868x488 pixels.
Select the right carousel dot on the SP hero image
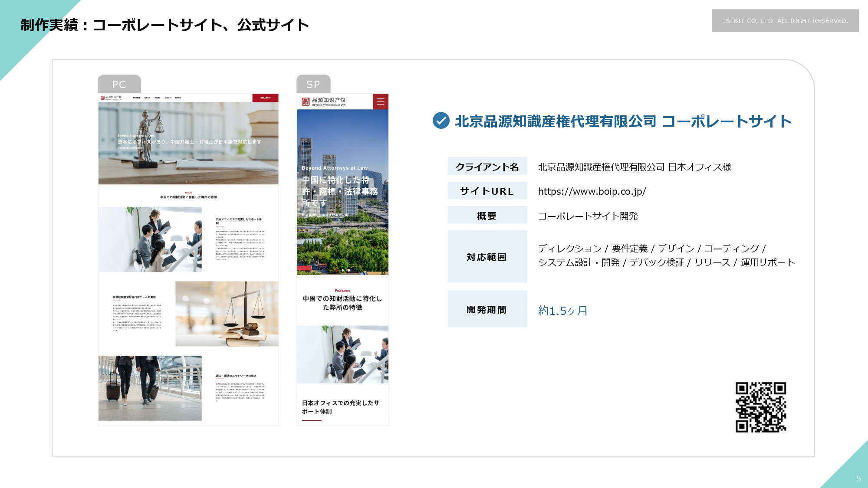(349, 270)
